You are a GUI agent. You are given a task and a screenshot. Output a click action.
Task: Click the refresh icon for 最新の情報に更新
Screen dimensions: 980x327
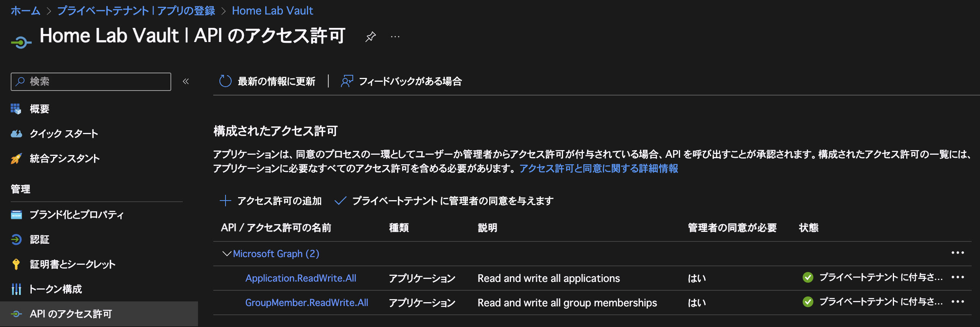click(225, 81)
